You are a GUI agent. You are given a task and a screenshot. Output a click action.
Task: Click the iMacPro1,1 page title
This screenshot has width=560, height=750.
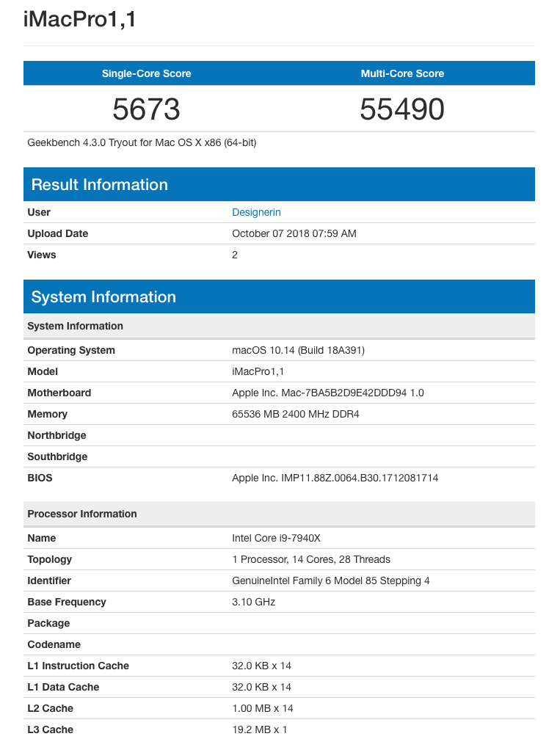coord(79,20)
